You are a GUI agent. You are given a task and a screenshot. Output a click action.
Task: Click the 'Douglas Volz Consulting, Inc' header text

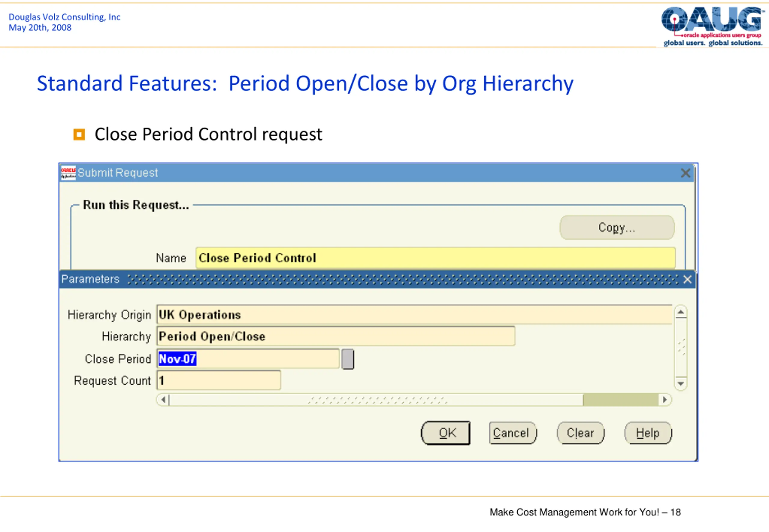tap(64, 17)
